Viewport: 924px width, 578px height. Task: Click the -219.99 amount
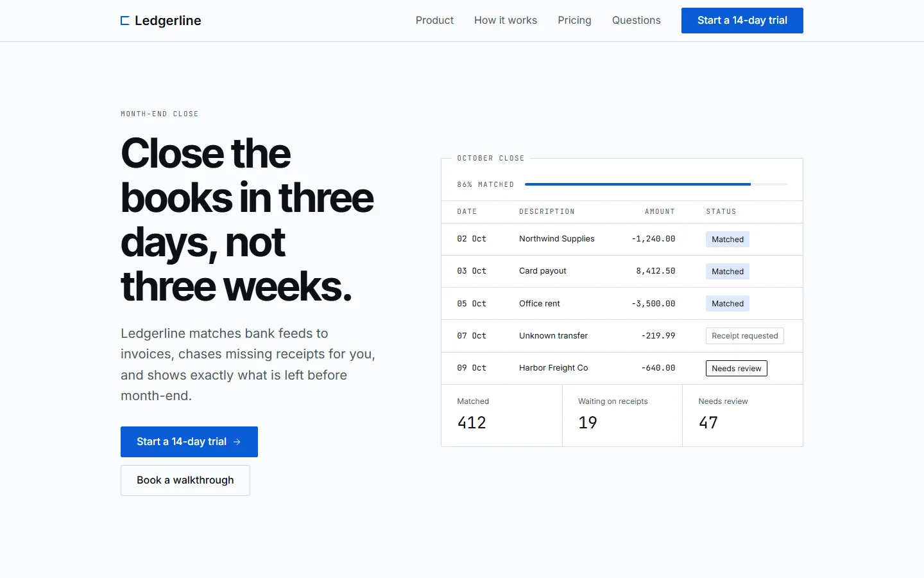pos(658,336)
